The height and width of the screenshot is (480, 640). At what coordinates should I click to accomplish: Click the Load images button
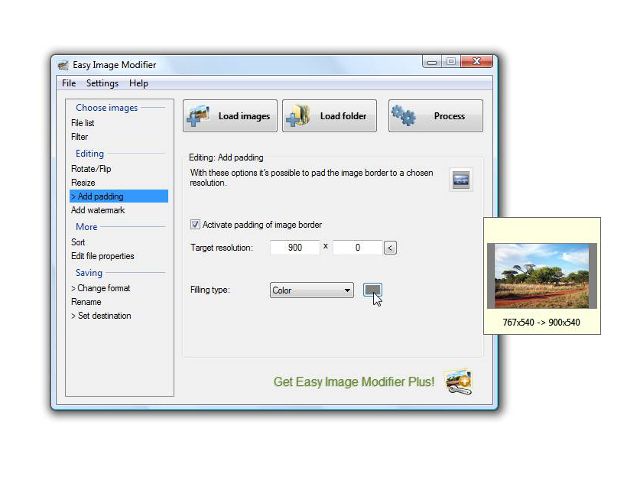point(230,116)
